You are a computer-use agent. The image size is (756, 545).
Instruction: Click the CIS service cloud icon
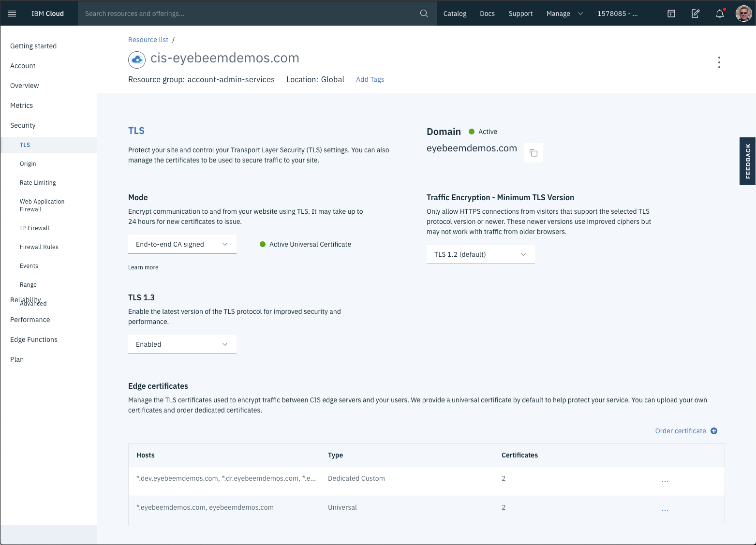(x=137, y=60)
